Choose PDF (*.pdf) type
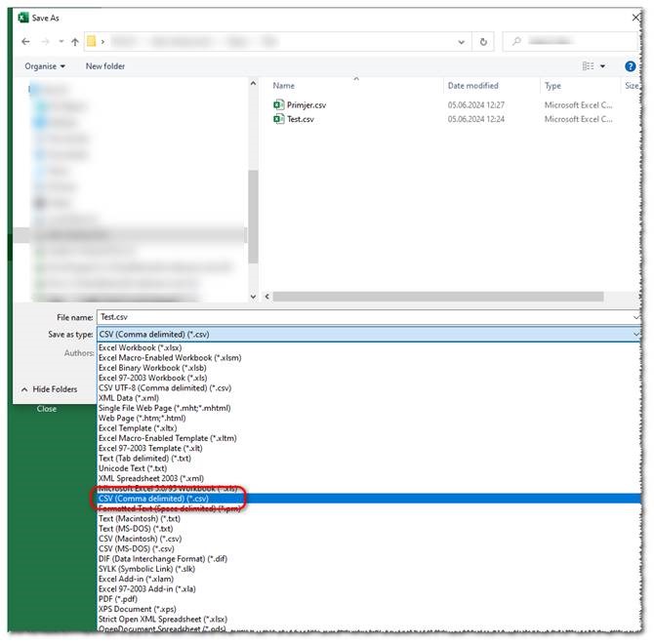 click(117, 599)
